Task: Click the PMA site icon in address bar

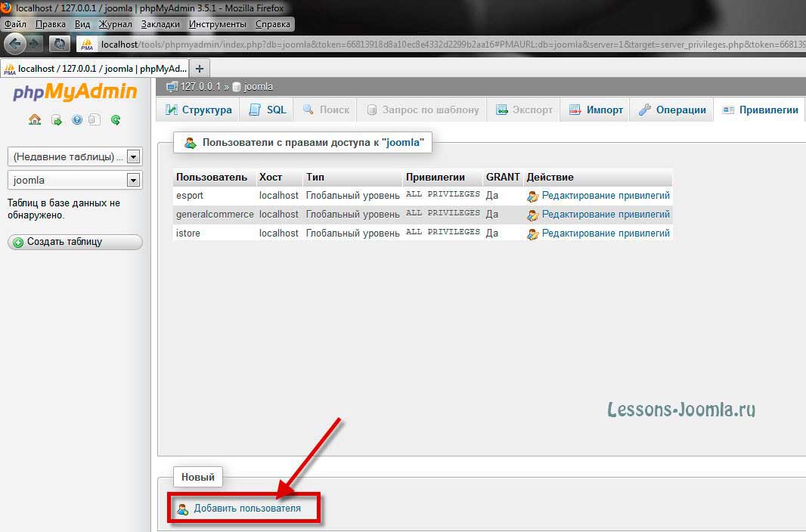Action: point(87,45)
